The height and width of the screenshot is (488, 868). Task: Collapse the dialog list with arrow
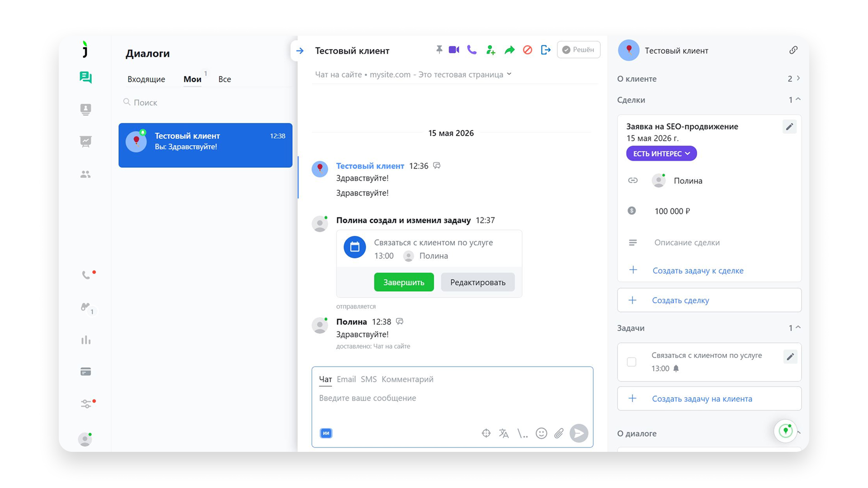pos(300,51)
